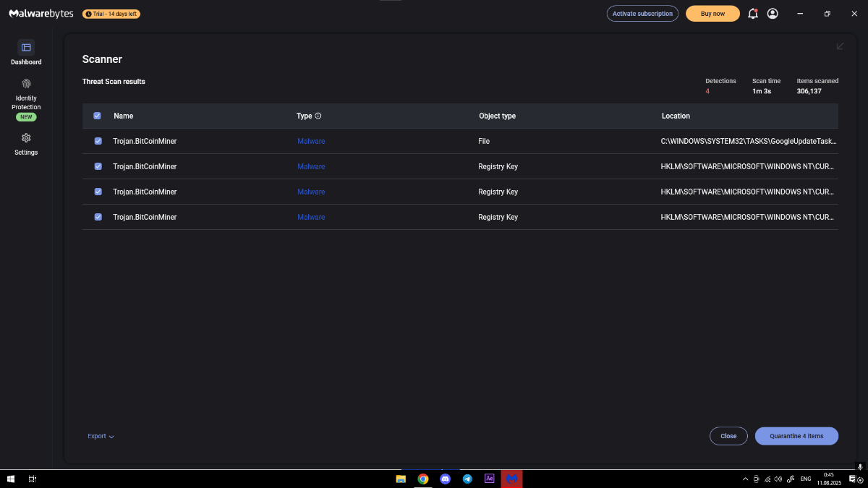Click the scan time value 1m 3s
The height and width of the screenshot is (488, 868).
click(762, 91)
